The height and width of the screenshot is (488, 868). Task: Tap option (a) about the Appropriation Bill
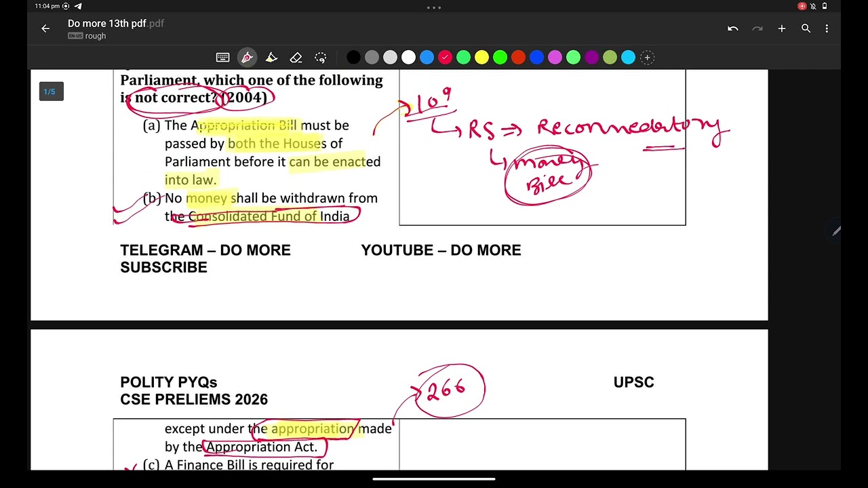[262, 152]
